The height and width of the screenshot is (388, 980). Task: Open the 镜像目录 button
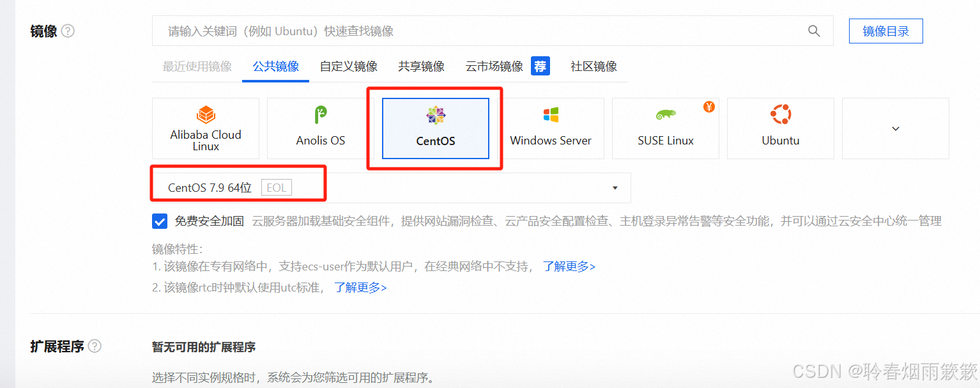[x=886, y=31]
